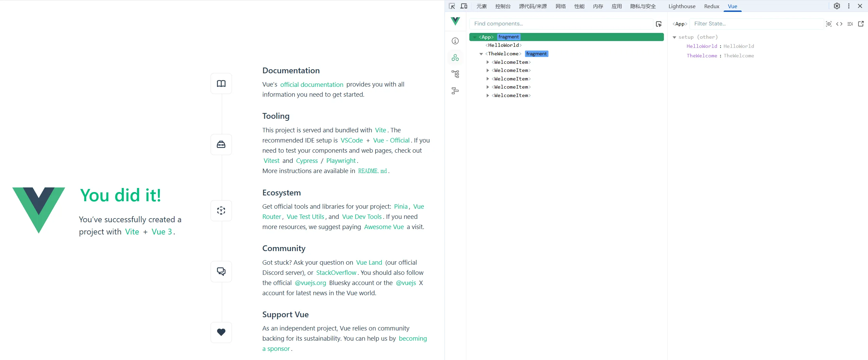Click the Find components search field

560,24
